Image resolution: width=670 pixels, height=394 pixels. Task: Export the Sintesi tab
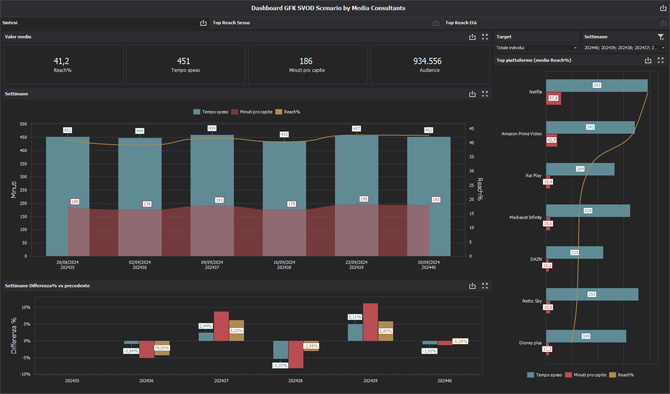coord(203,23)
